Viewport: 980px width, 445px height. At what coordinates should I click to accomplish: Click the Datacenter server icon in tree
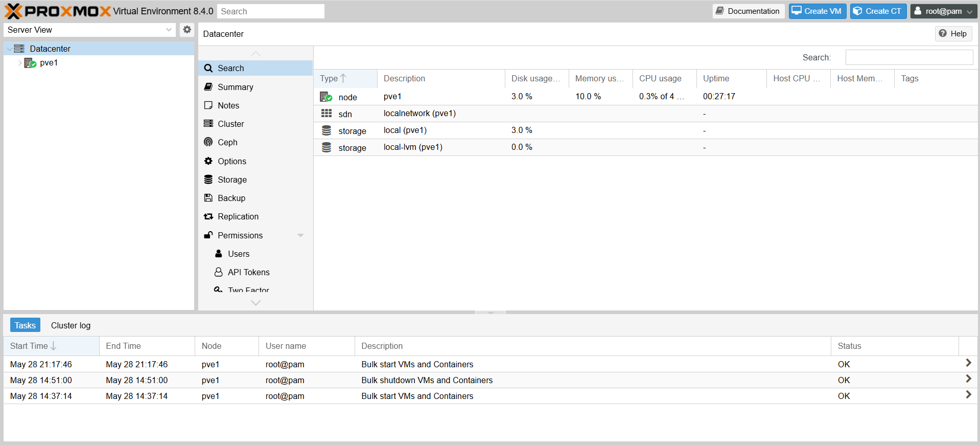(19, 49)
